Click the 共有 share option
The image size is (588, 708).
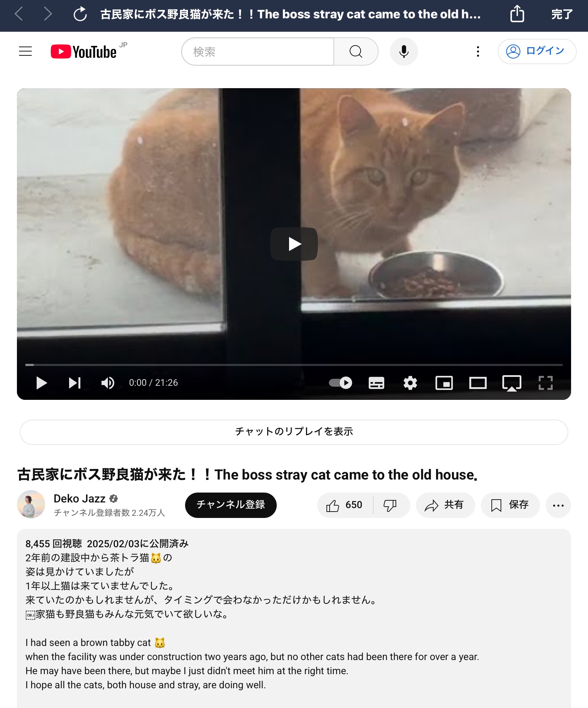(445, 505)
